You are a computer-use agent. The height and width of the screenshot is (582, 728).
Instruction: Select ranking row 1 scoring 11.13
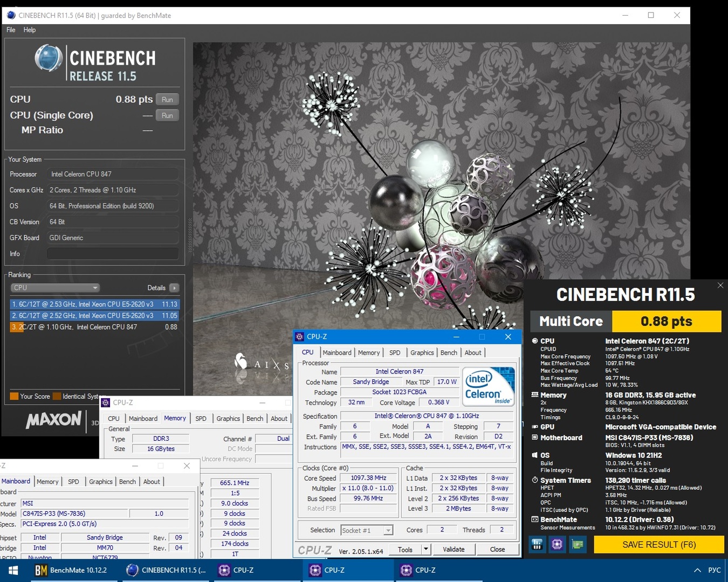click(x=94, y=304)
